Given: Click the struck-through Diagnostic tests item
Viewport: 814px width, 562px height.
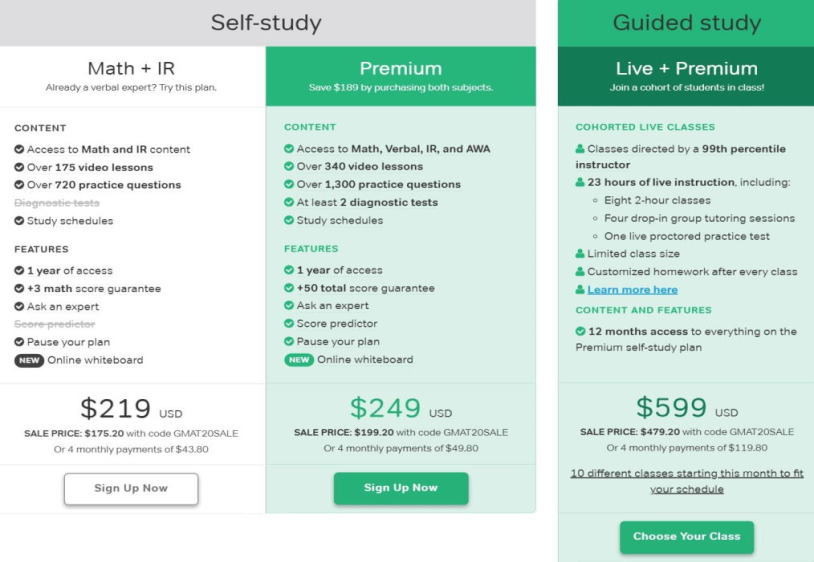Looking at the screenshot, I should click(57, 203).
